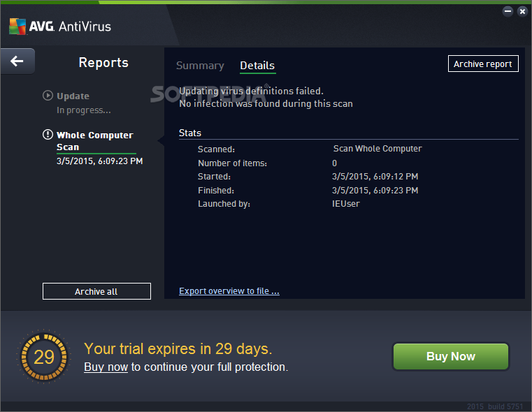Open Export overview to file link
This screenshot has width=532, height=412.
tap(229, 291)
